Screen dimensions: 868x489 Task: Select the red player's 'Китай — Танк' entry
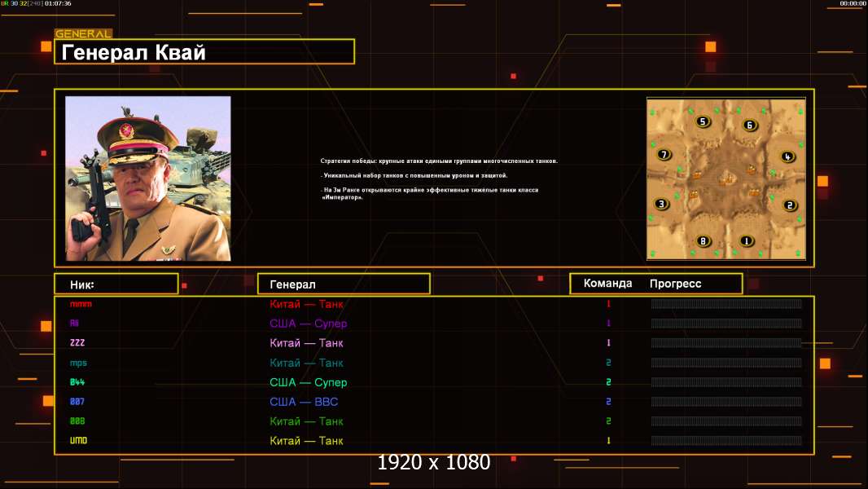click(x=306, y=304)
